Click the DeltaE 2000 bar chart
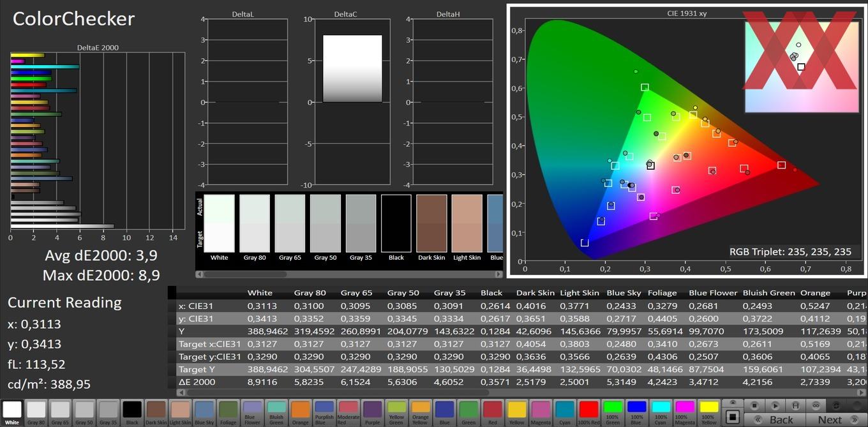This screenshot has width=868, height=427. [98, 140]
